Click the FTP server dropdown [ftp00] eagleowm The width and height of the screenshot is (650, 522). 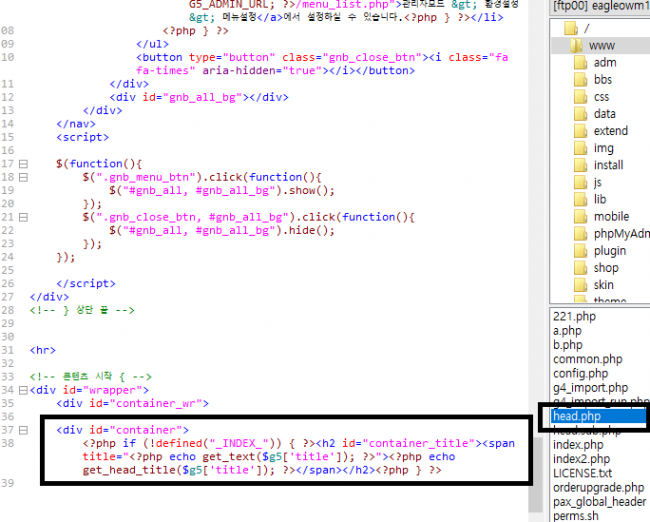(x=600, y=6)
